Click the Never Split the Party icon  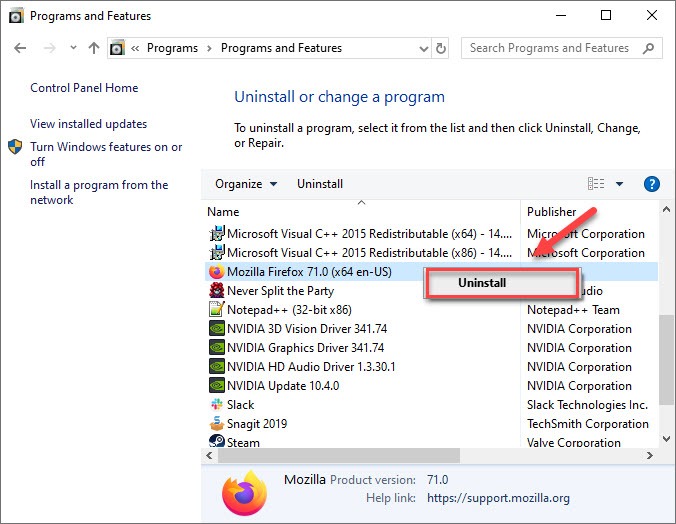[x=216, y=291]
